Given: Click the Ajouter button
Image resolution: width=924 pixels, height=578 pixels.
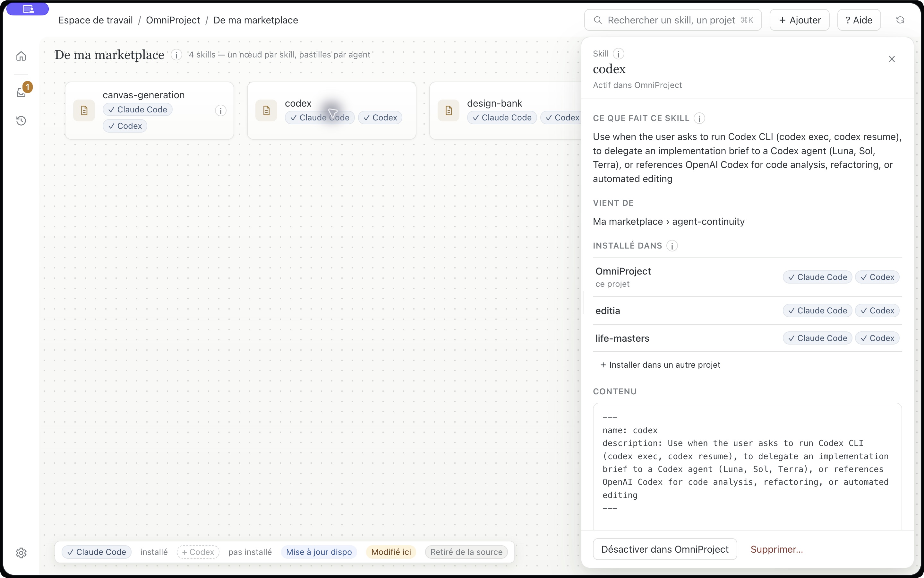Looking at the screenshot, I should 800,20.
